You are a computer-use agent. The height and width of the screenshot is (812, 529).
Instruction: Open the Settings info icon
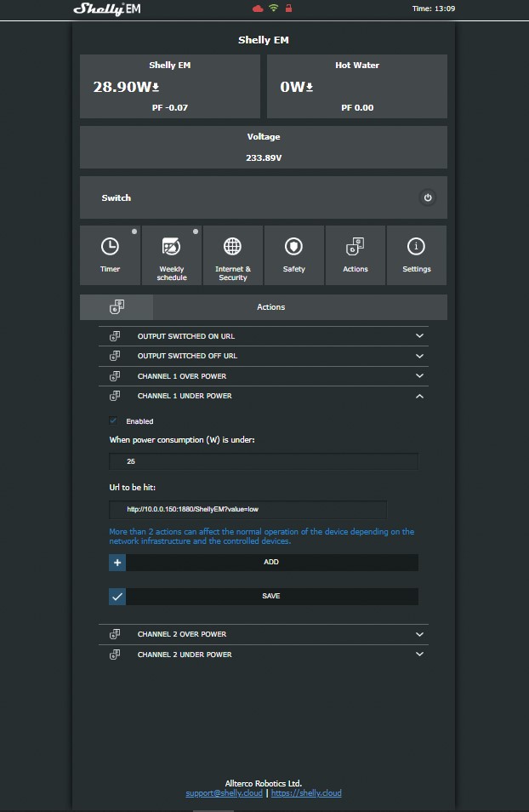(416, 247)
